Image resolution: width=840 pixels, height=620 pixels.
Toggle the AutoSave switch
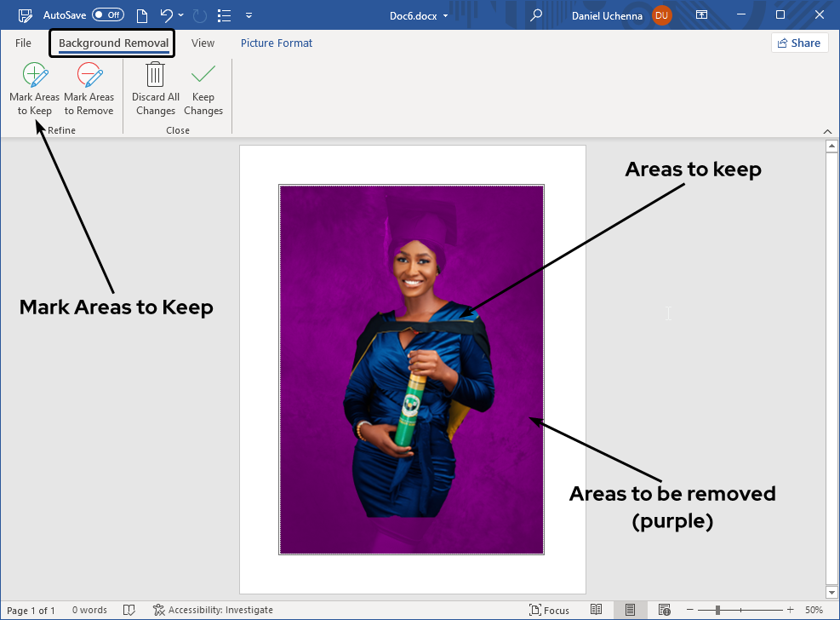tap(108, 14)
